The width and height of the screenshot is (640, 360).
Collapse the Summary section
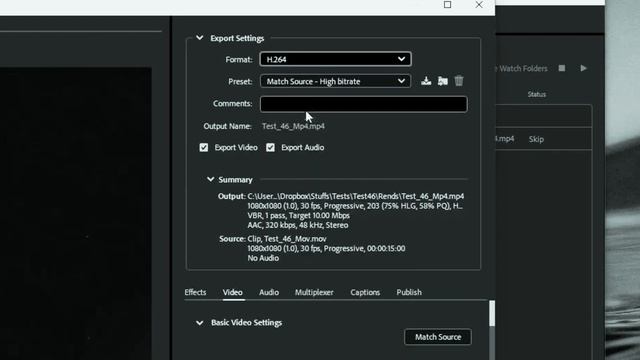pyautogui.click(x=211, y=179)
